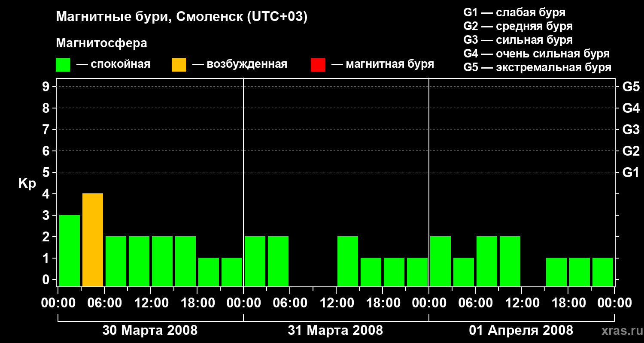Click the 'G2' tick label on right axis
Image resolution: width=644 pixels, height=343 pixels.
coord(631,151)
